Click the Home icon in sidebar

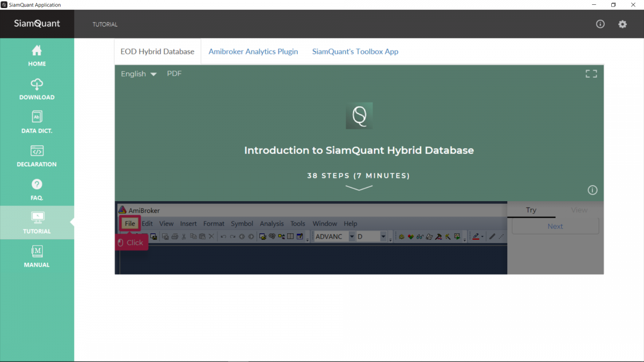[36, 51]
